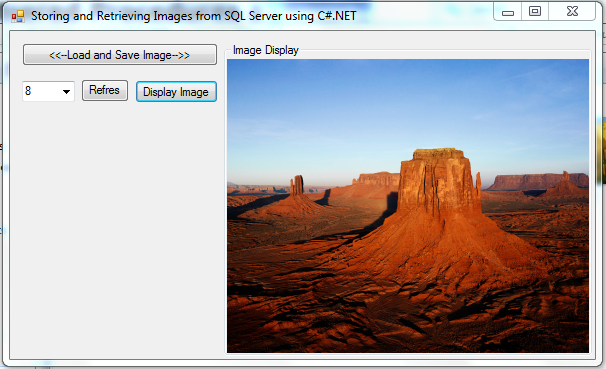The image size is (606, 369).
Task: Click the <<--Load and Save Image-->> button
Action: click(120, 54)
